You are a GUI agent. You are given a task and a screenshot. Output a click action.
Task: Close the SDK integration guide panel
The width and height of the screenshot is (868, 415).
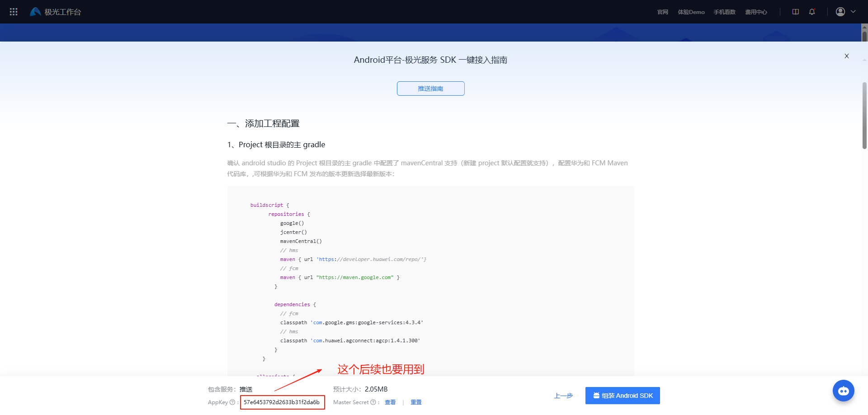(847, 56)
